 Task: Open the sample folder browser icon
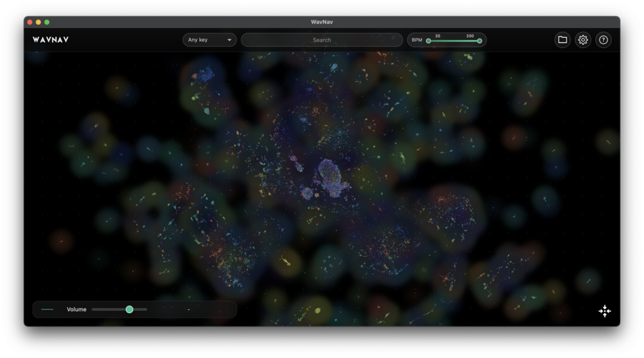562,40
